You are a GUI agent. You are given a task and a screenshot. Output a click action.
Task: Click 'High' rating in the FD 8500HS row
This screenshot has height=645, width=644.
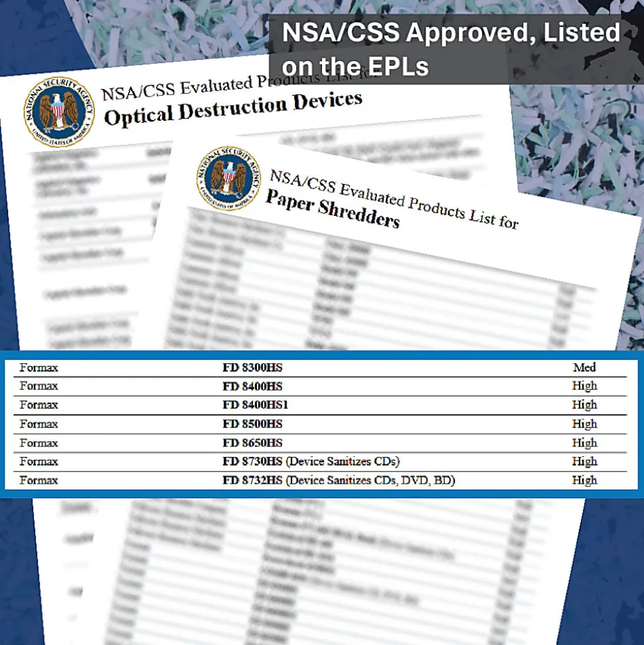click(584, 424)
